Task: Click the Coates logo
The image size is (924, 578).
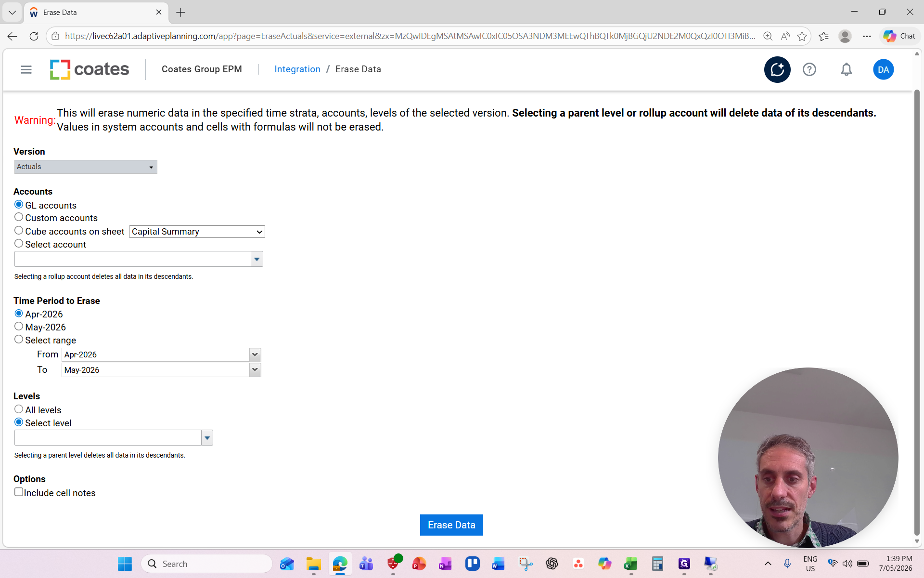Action: click(x=90, y=69)
